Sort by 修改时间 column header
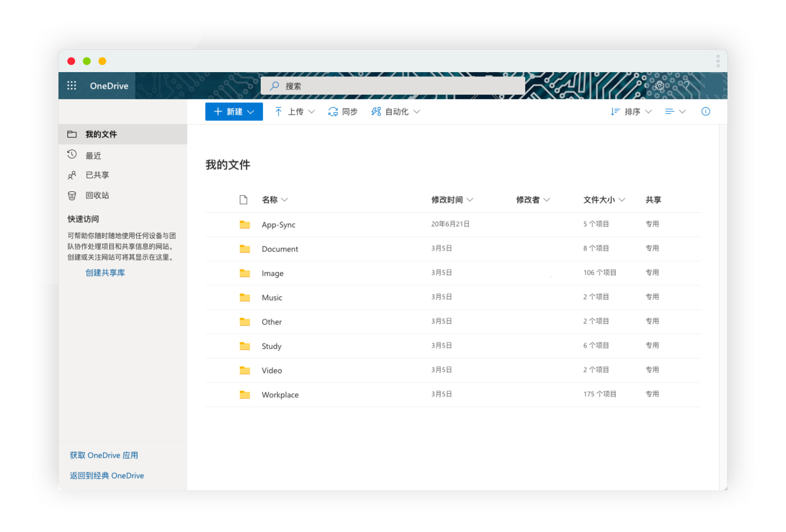Screen dimensions: 786x532 [447, 199]
